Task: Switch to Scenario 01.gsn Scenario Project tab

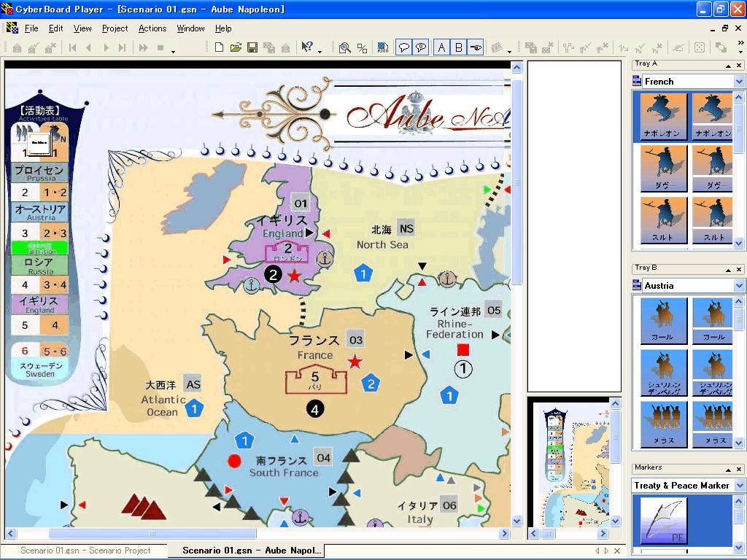Action: click(x=85, y=551)
